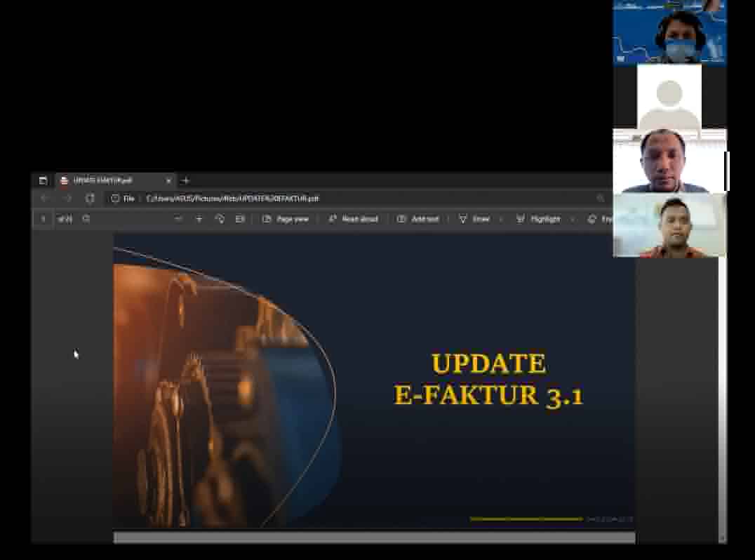
Task: Open the Page view dropdown
Action: click(286, 219)
